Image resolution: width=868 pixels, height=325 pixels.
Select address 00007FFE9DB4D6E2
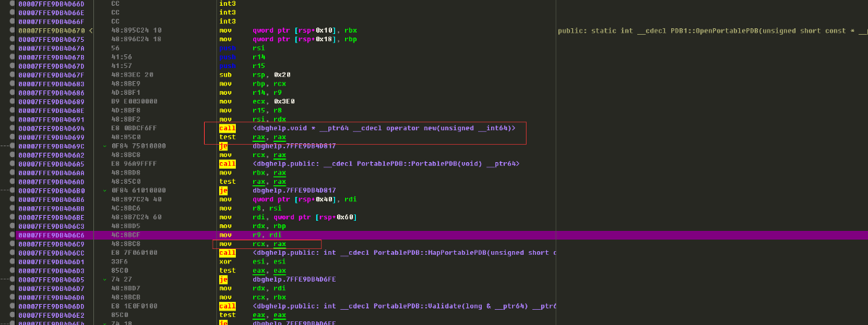click(x=52, y=315)
